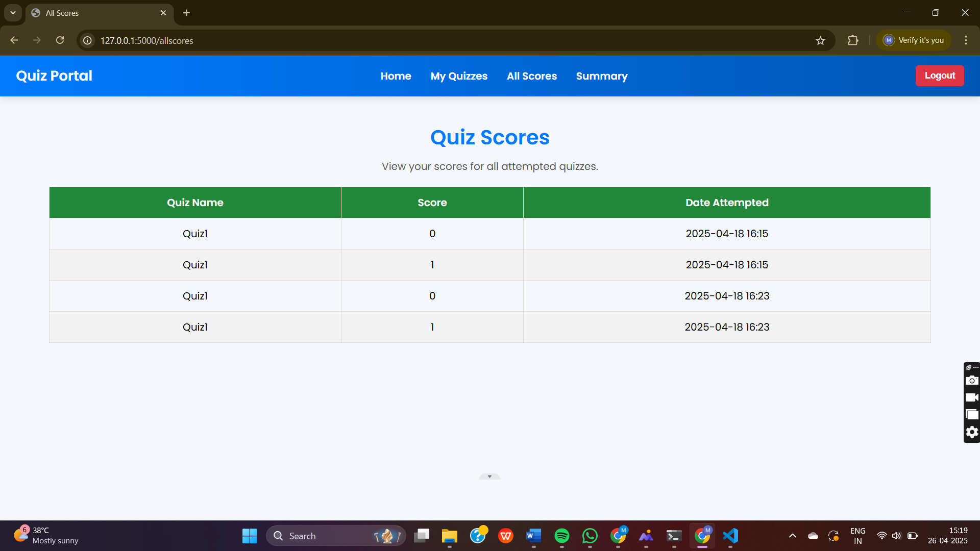Open settings gear in side capture panel
This screenshot has width=980, height=551.
pyautogui.click(x=972, y=432)
